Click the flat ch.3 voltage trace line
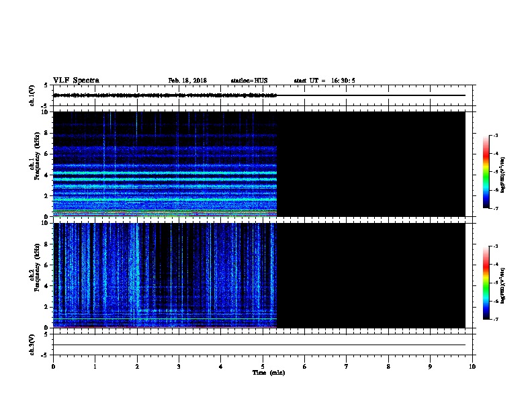532x411 pixels. point(259,345)
